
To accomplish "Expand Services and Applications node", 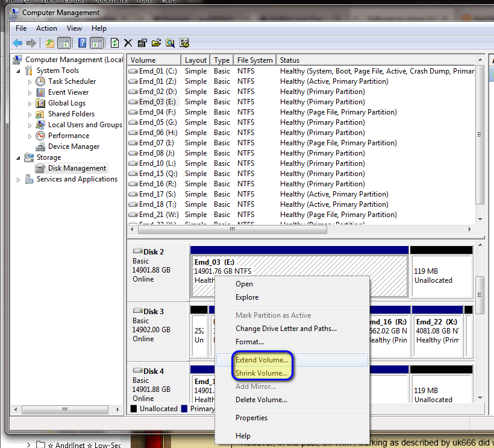I will (18, 180).
